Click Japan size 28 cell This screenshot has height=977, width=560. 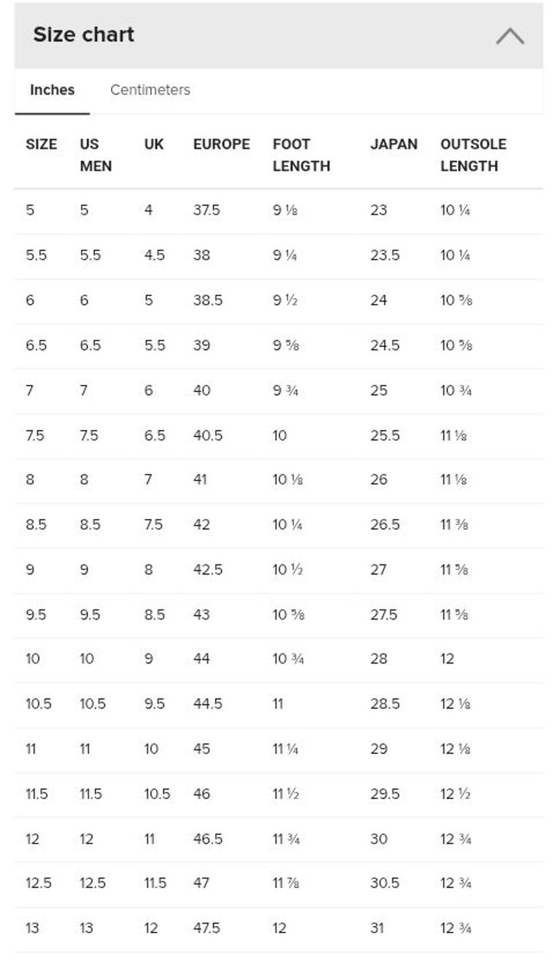point(378,659)
